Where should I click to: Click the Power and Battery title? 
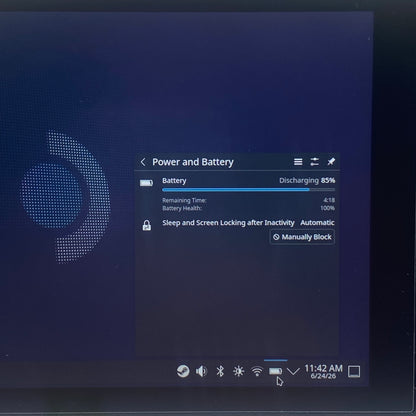coord(193,162)
